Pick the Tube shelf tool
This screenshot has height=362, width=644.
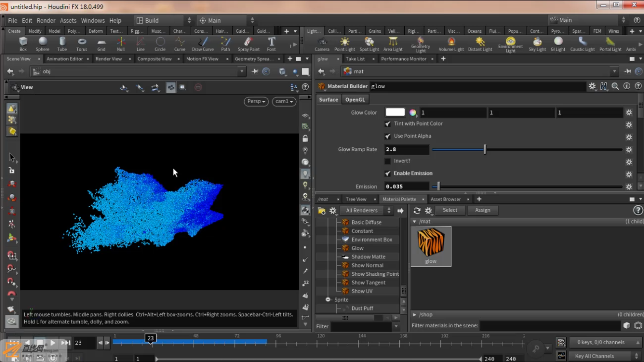coord(62,44)
